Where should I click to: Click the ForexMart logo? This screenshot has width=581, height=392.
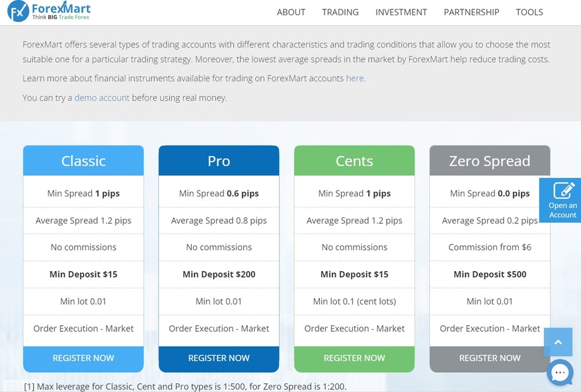(49, 11)
